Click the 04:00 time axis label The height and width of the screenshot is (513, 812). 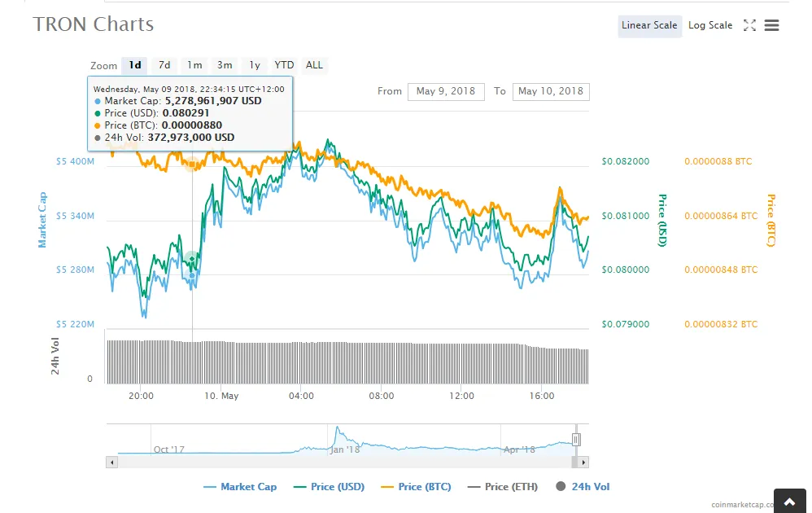(x=301, y=396)
